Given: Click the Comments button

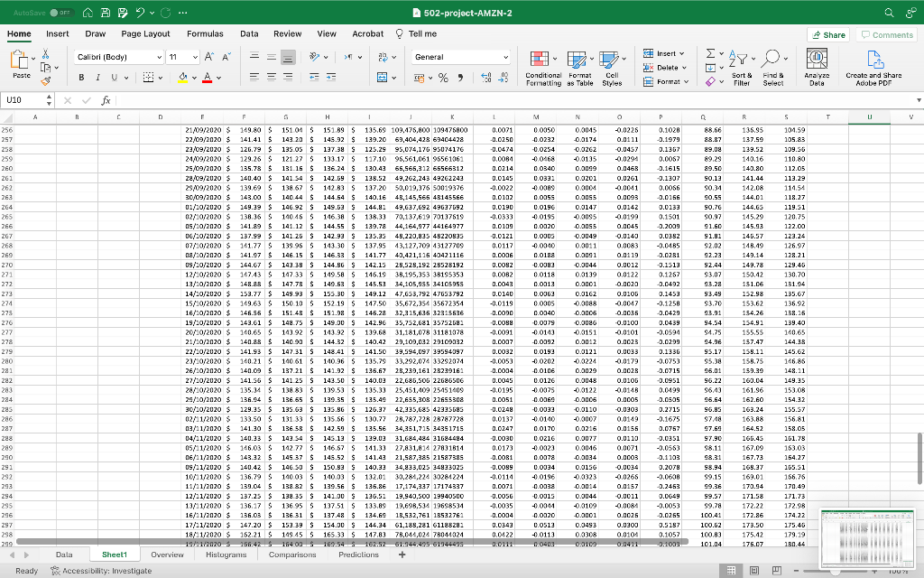Looking at the screenshot, I should (887, 34).
